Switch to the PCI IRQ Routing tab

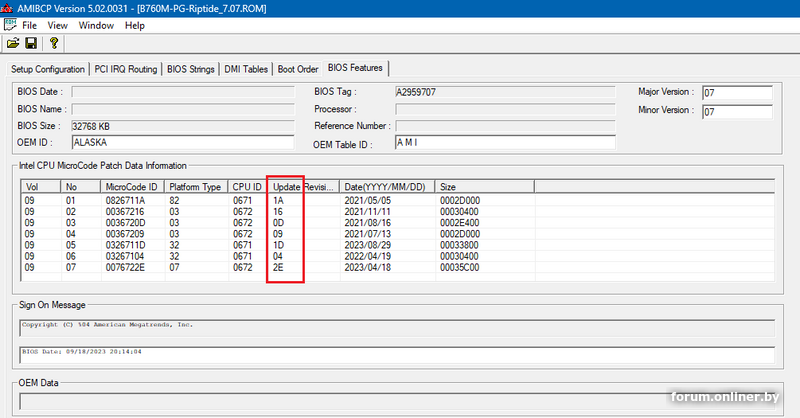tap(126, 69)
